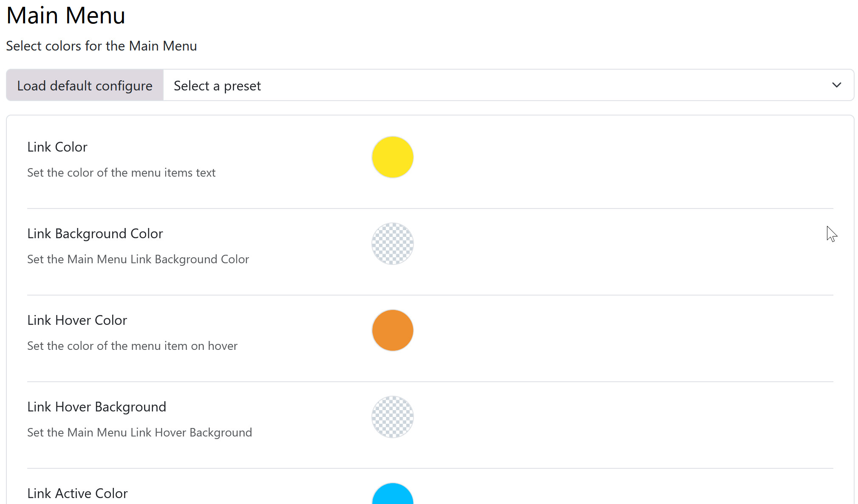The height and width of the screenshot is (504, 858).
Task: Open the transparent Link Background Color swatch
Action: (392, 244)
